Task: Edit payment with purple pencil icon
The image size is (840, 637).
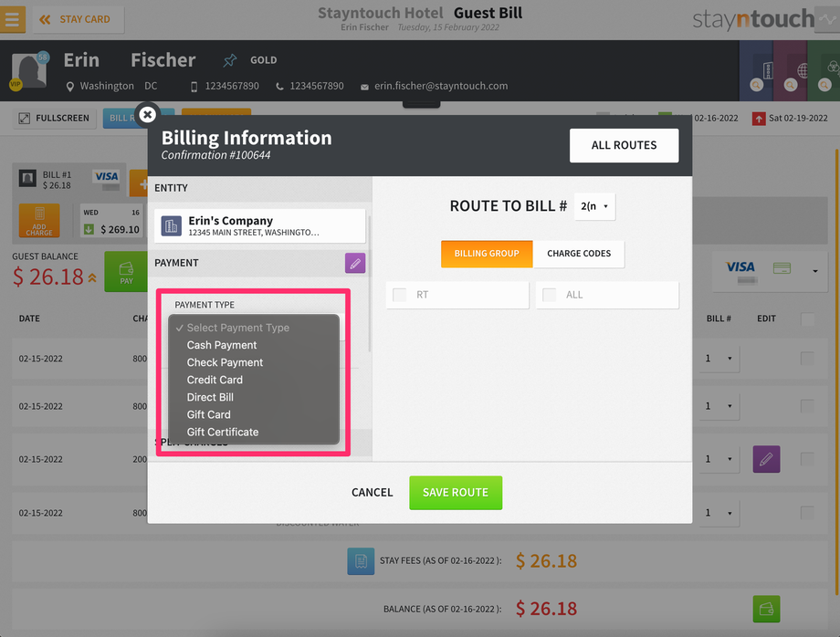Action: pyautogui.click(x=355, y=263)
